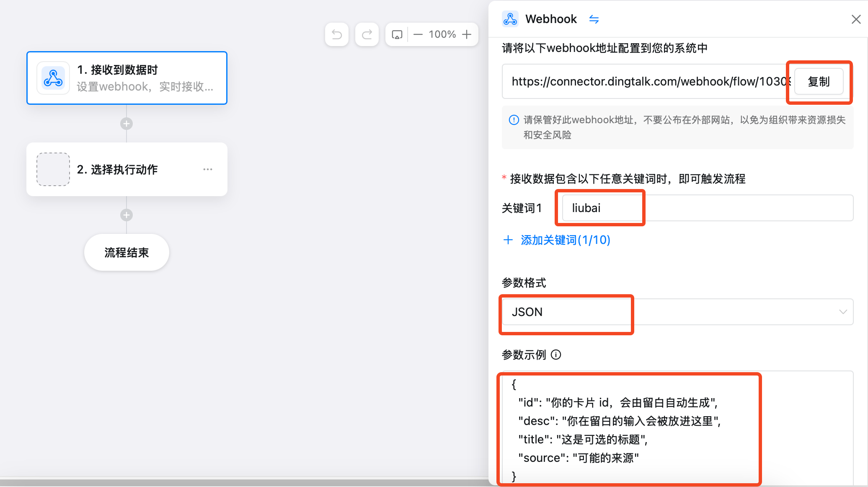The height and width of the screenshot is (487, 868).
Task: Open the 参数格式 JSON dropdown
Action: [x=678, y=312]
